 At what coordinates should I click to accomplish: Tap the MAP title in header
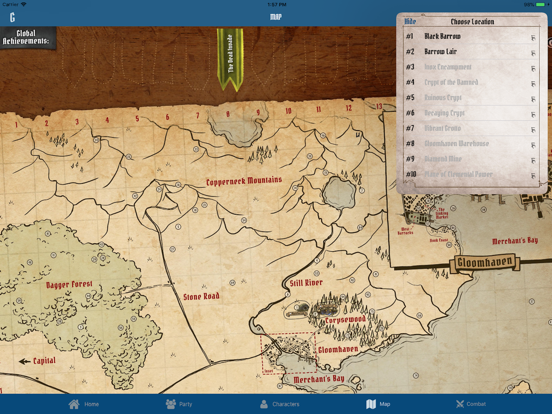click(276, 17)
